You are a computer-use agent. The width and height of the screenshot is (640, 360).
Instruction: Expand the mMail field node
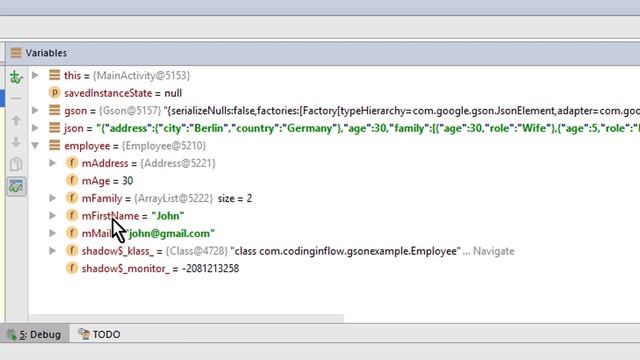pyautogui.click(x=53, y=233)
